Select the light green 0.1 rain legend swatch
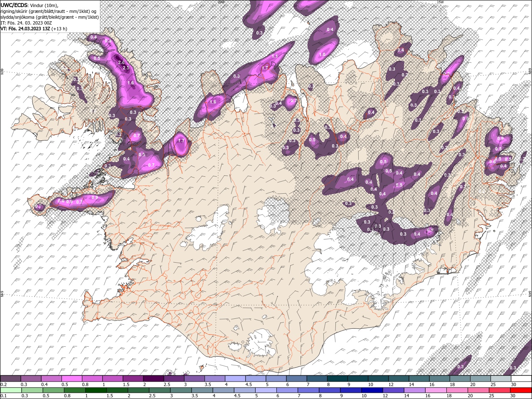Viewport: 532px width, 399px height. (x=11, y=390)
